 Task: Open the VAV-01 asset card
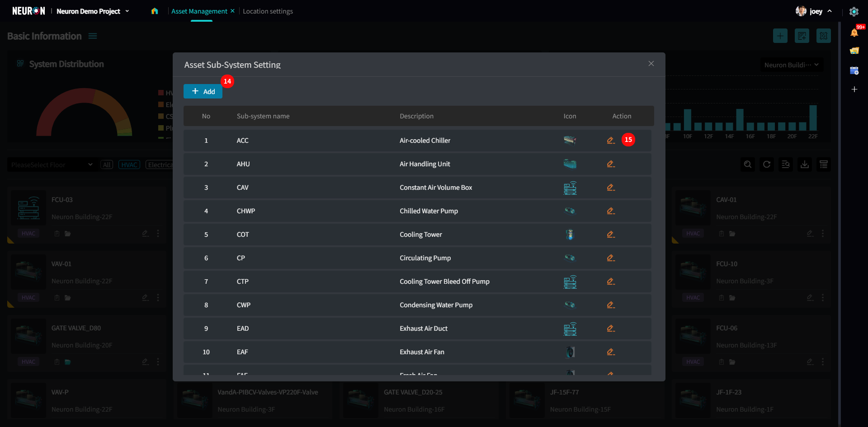coord(87,279)
